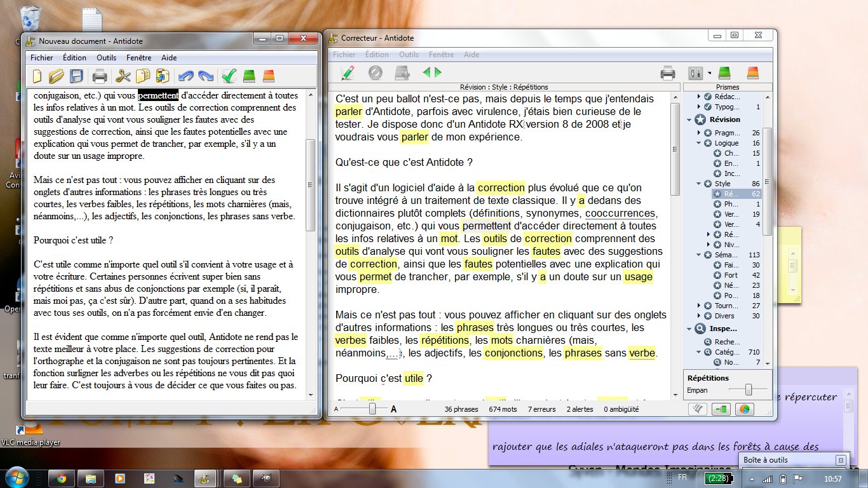Image resolution: width=868 pixels, height=488 pixels.
Task: Launch the Correcteur with the green checkmark icon
Action: 229,75
